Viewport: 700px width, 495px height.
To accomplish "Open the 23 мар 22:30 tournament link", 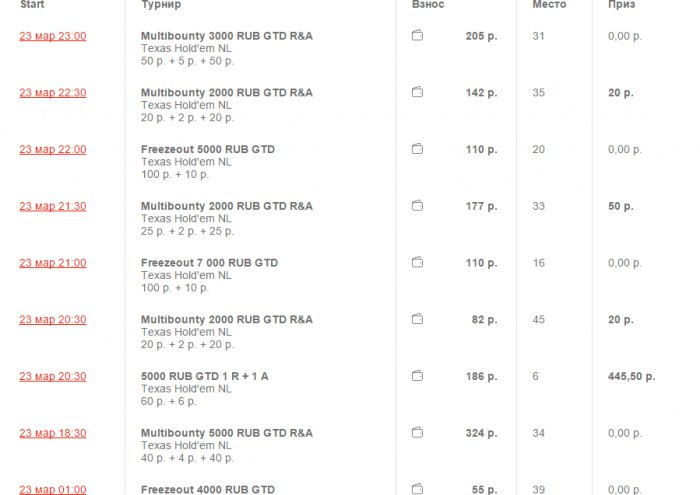I will click(x=53, y=93).
